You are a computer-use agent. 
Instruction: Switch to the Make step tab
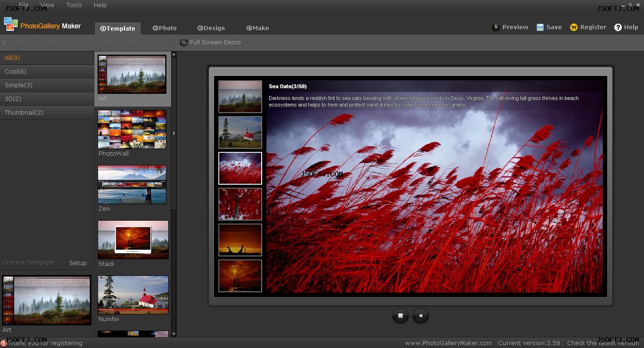coord(257,28)
